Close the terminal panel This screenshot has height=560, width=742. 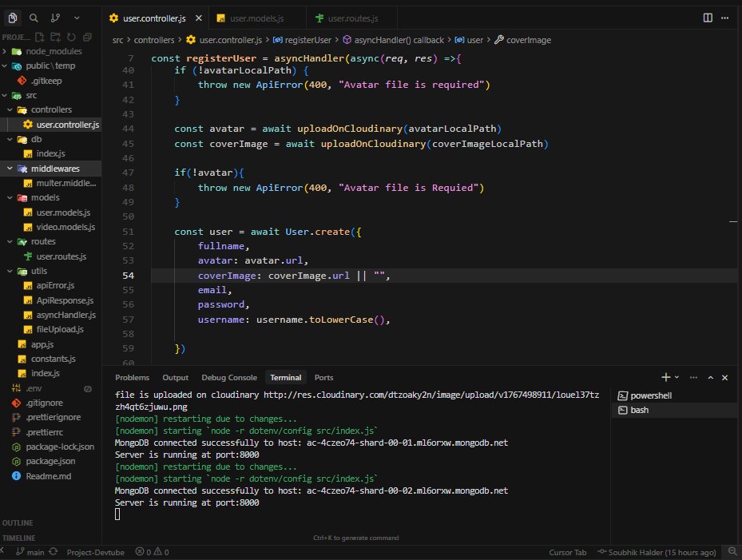(724, 377)
